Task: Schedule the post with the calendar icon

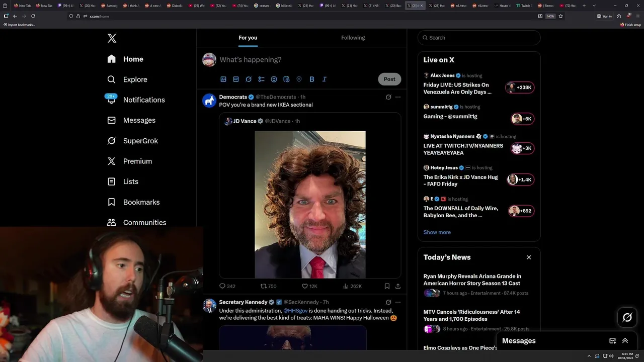Action: [286, 79]
